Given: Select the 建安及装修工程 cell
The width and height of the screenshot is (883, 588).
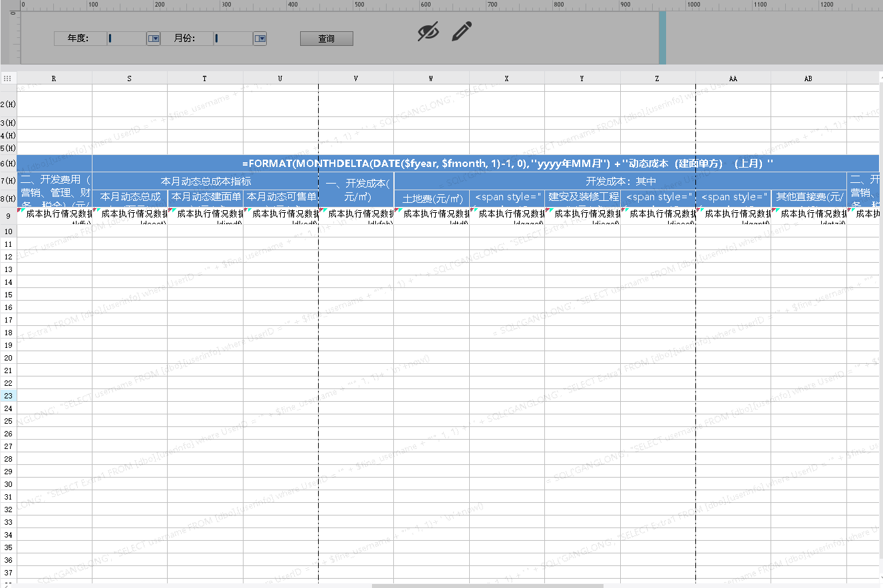Looking at the screenshot, I should [583, 198].
